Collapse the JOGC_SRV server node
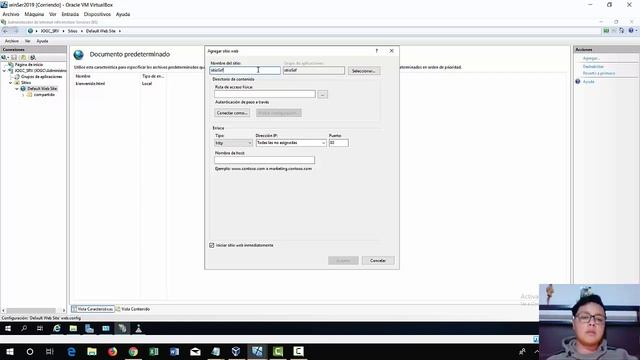 4,71
